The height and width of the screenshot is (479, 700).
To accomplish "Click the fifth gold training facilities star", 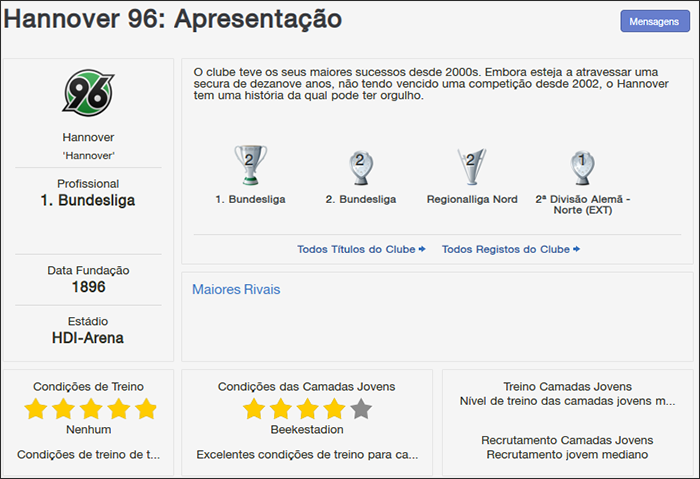I will [146, 409].
